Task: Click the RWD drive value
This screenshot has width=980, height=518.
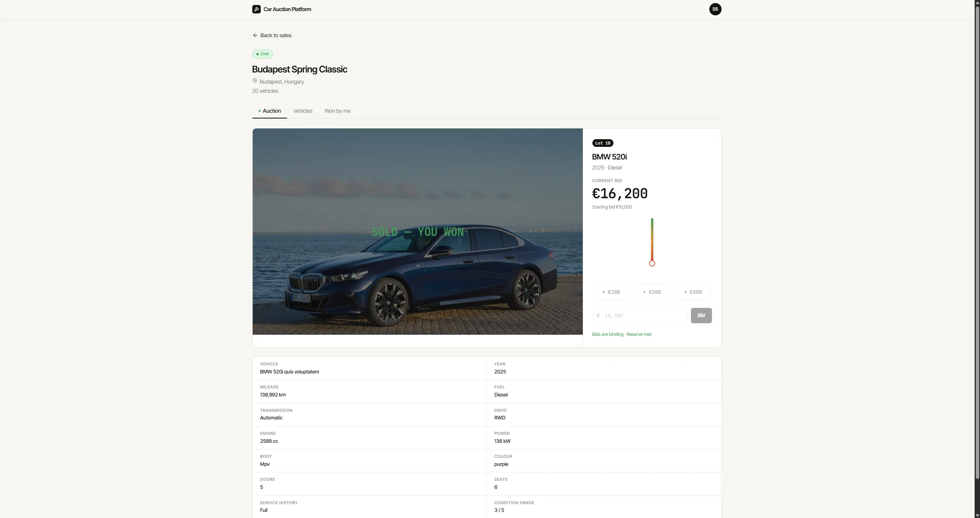Action: [500, 418]
